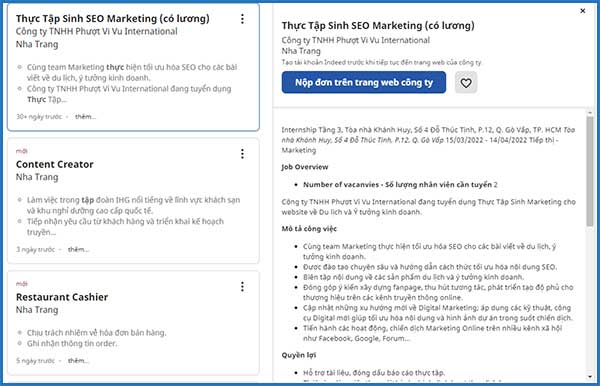Open the Content Creator job listing
This screenshot has width=600, height=386.
click(54, 164)
